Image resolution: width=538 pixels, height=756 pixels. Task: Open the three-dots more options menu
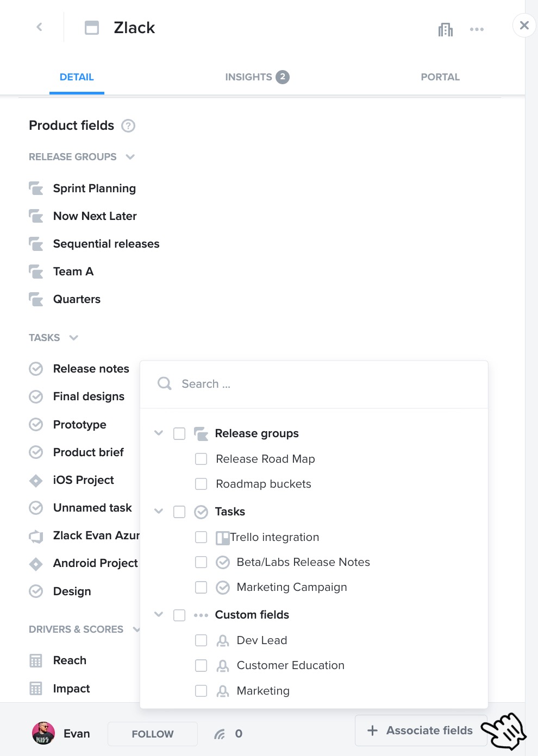[x=477, y=29]
